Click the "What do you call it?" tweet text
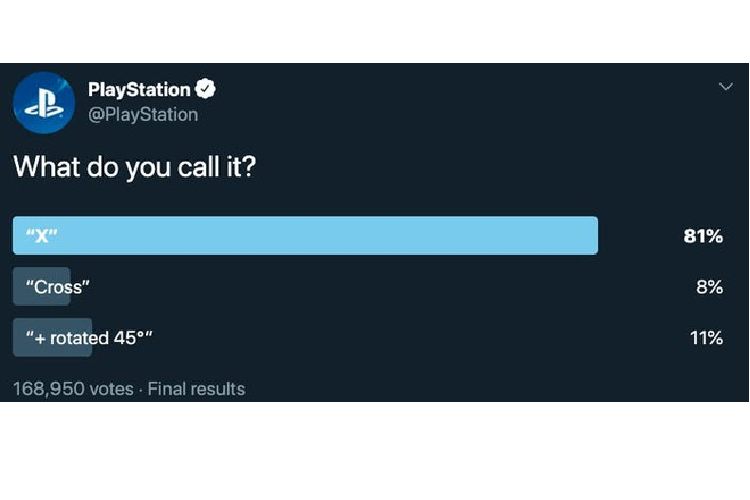Screen dimensions: 750x500 tap(134, 166)
